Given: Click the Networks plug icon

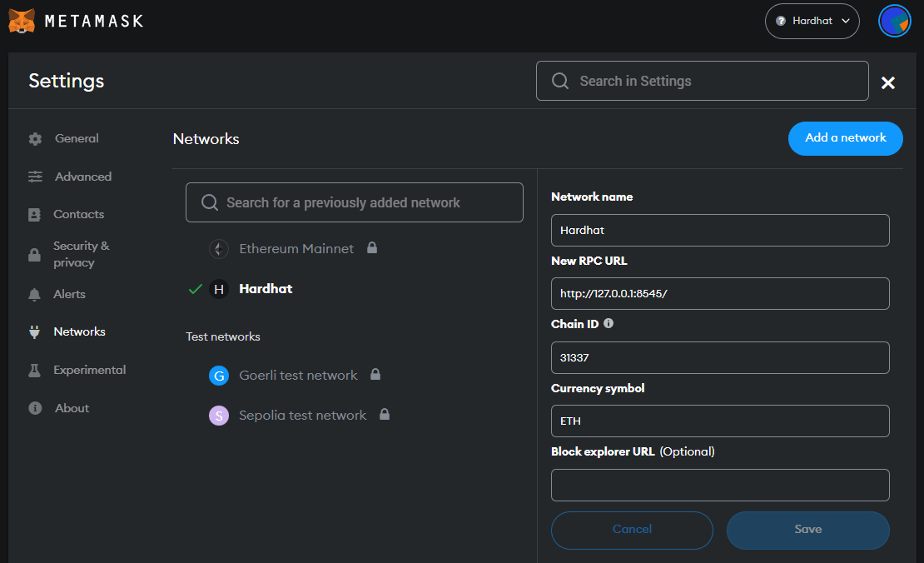Looking at the screenshot, I should pyautogui.click(x=35, y=332).
